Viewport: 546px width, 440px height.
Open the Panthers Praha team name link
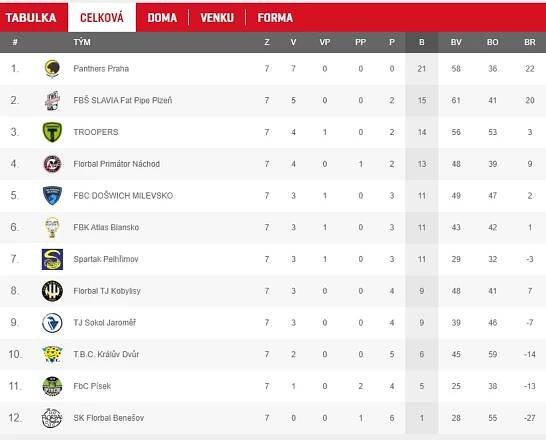101,69
